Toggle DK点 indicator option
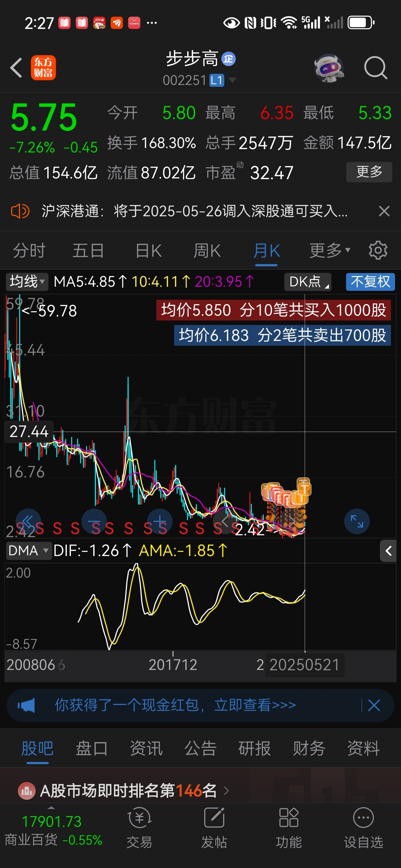Screen dimensions: 401x868 307,282
